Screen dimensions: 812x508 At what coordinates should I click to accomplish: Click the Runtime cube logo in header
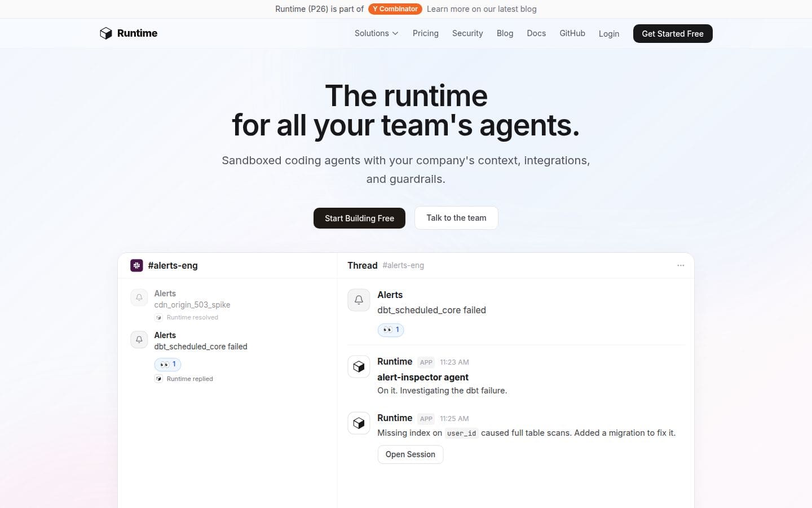106,33
